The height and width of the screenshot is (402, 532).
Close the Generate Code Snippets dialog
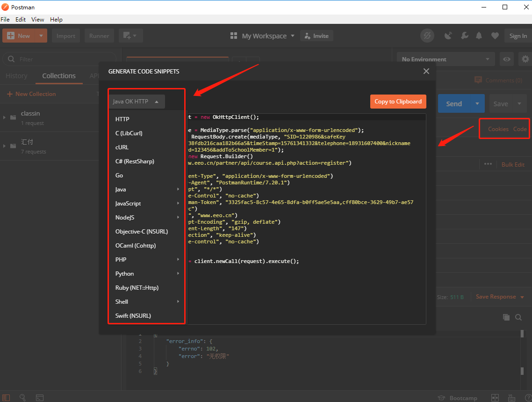click(426, 71)
